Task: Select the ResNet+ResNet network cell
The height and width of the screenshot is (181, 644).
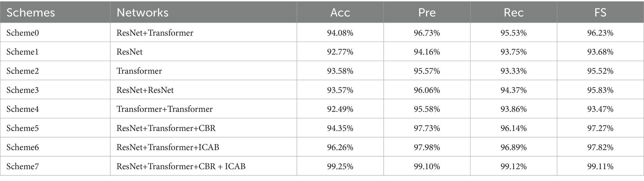Action: pos(145,90)
